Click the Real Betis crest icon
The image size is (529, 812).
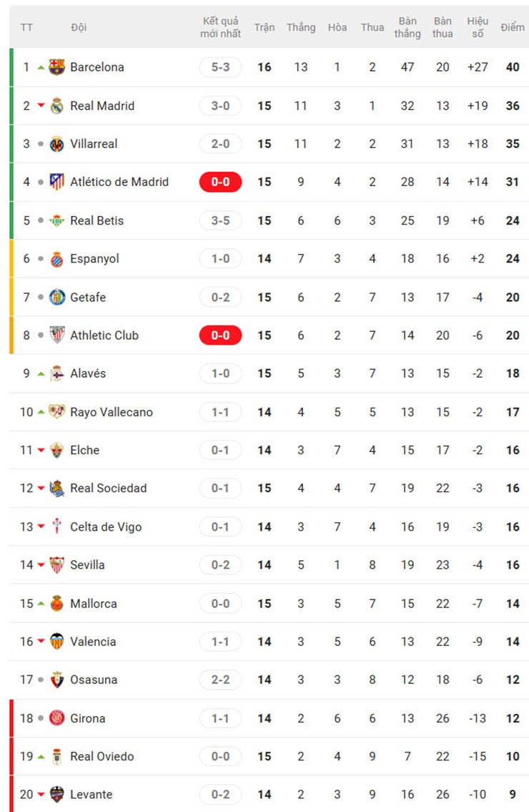click(57, 220)
